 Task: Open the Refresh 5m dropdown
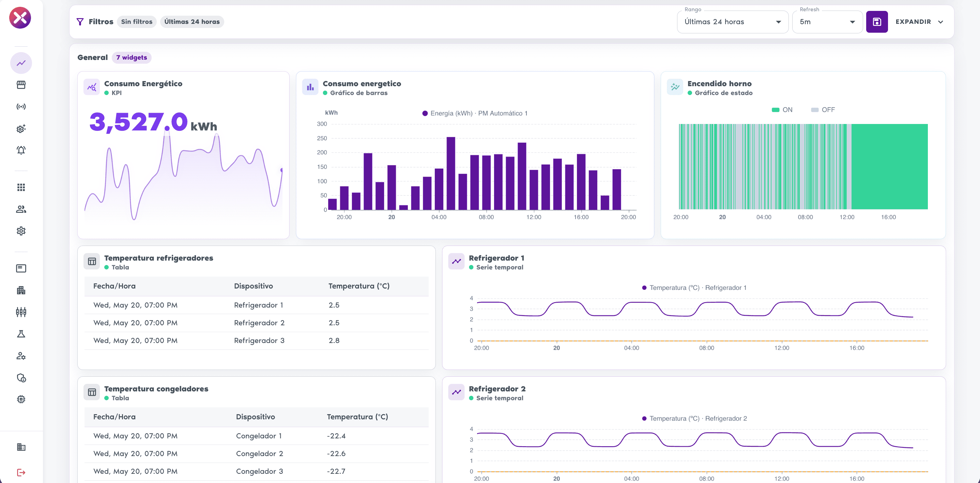827,22
